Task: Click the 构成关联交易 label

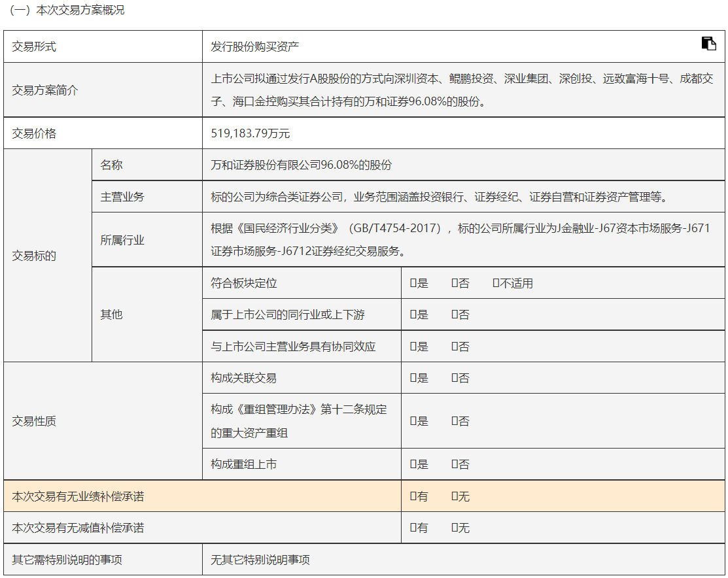Action: [x=244, y=379]
